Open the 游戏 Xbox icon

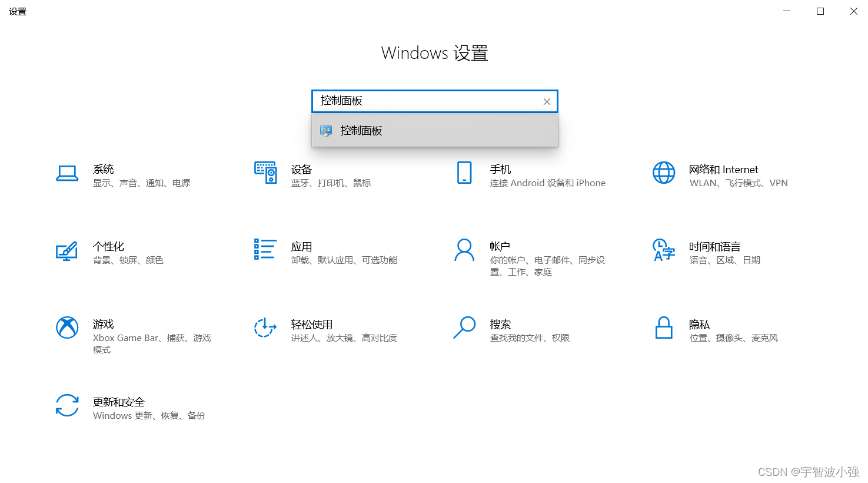(67, 327)
